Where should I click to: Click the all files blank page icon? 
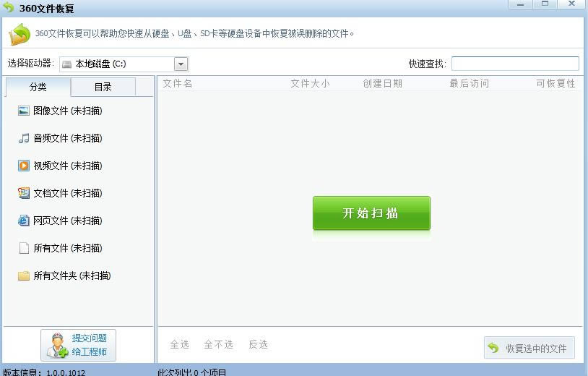(x=24, y=248)
